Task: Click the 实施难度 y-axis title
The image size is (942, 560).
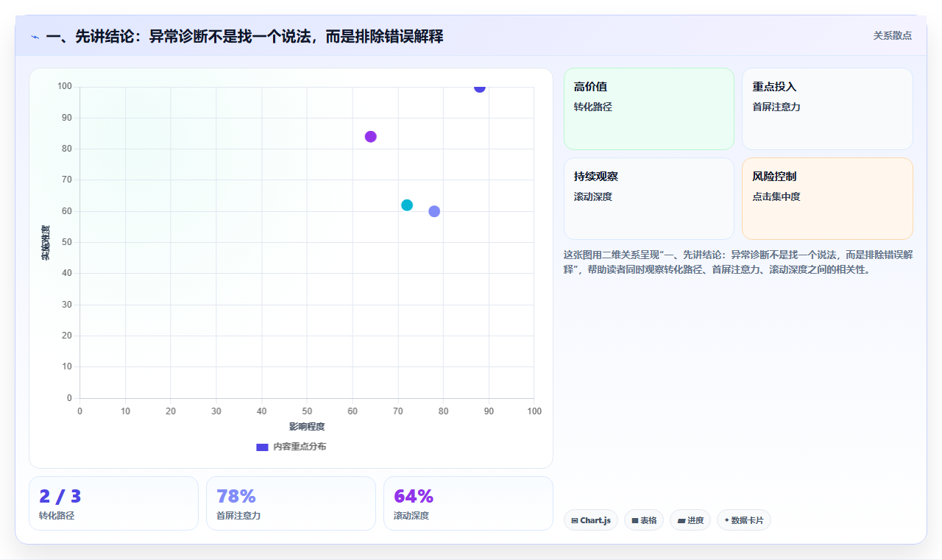Action: point(46,243)
